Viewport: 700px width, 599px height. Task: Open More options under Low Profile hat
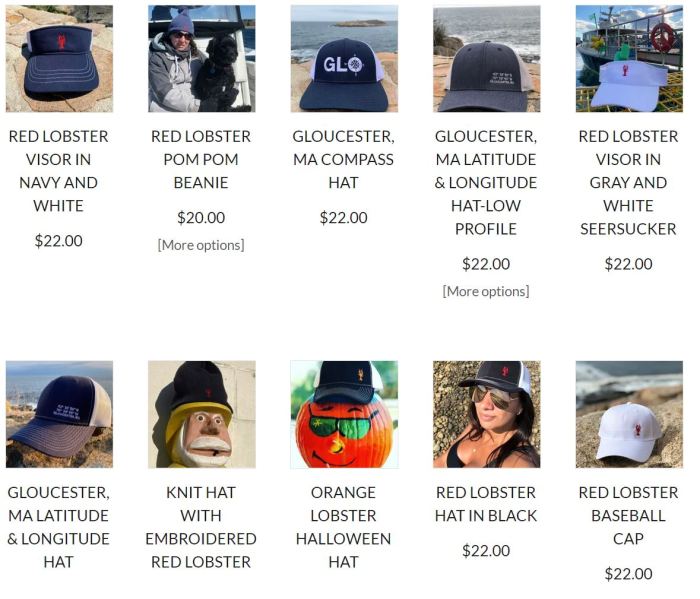pyautogui.click(x=486, y=291)
